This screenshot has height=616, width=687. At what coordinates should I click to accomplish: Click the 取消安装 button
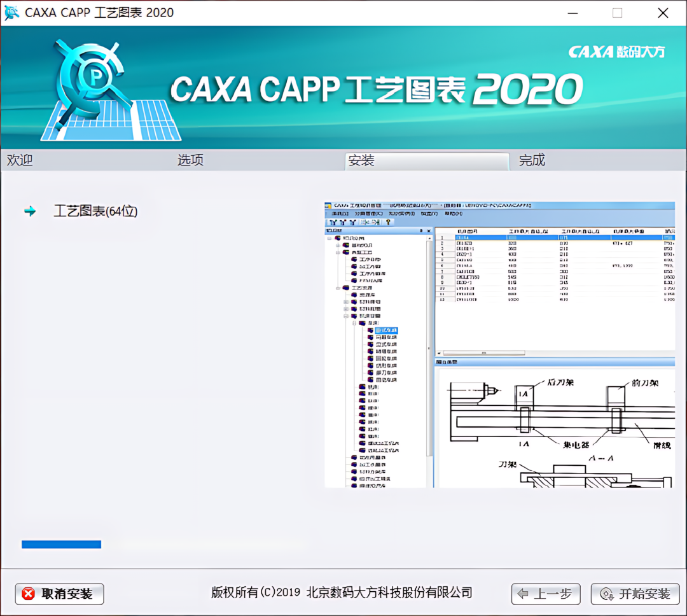(x=60, y=594)
